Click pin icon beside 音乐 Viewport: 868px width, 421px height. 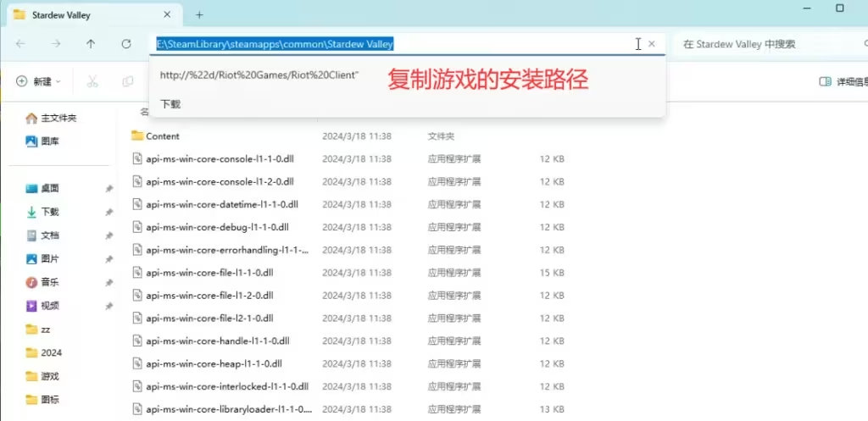coord(109,283)
